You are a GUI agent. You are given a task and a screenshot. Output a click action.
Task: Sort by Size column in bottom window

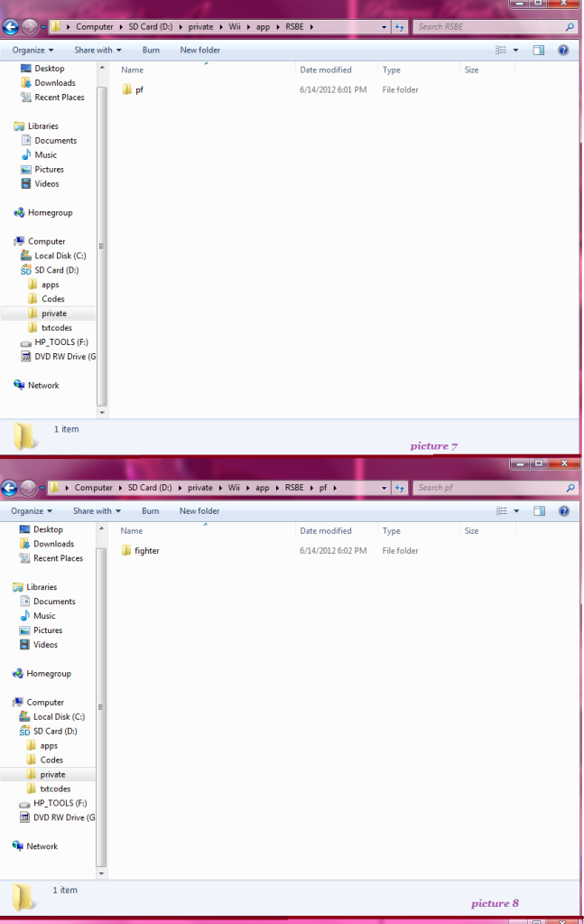pyautogui.click(x=471, y=531)
